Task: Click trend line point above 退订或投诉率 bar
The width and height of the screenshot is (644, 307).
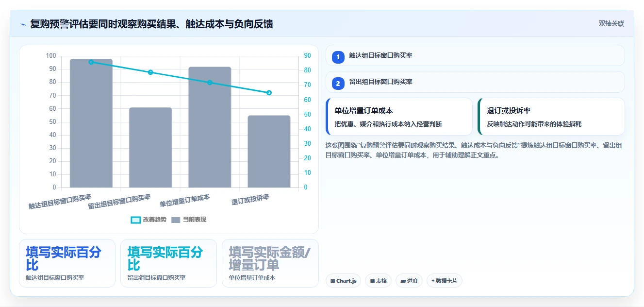Action: (269, 93)
